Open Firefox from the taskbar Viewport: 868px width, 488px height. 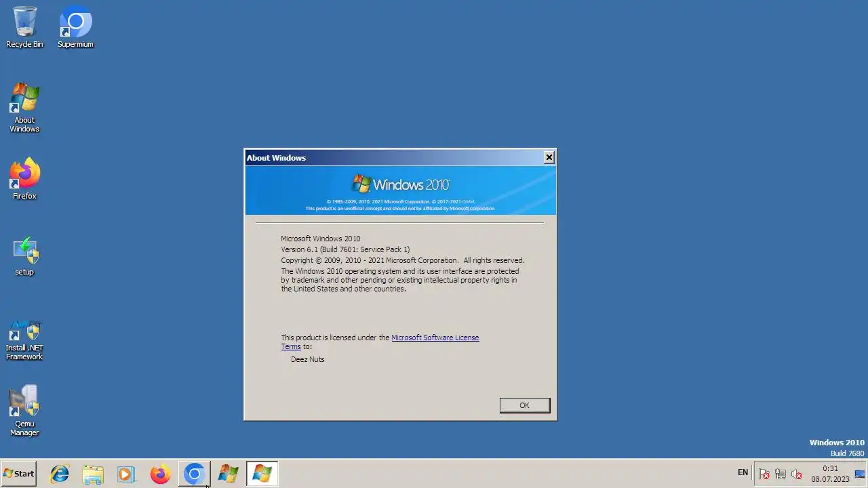point(160,474)
